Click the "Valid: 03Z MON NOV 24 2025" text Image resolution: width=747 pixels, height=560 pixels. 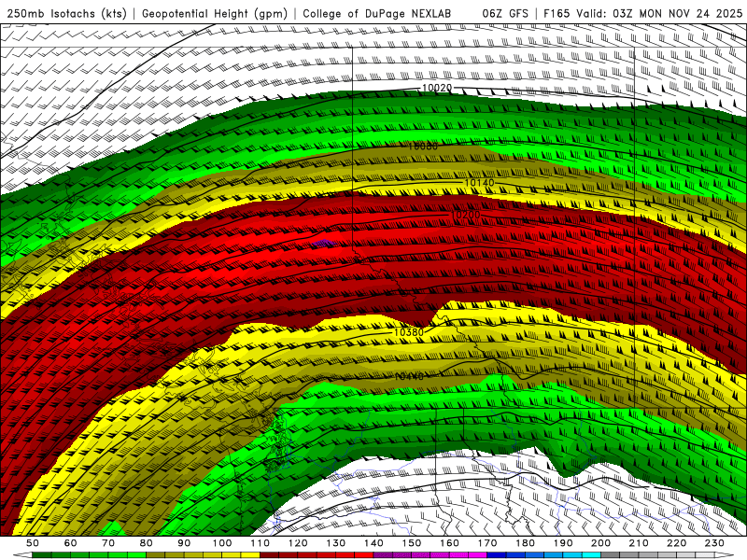pyautogui.click(x=659, y=13)
